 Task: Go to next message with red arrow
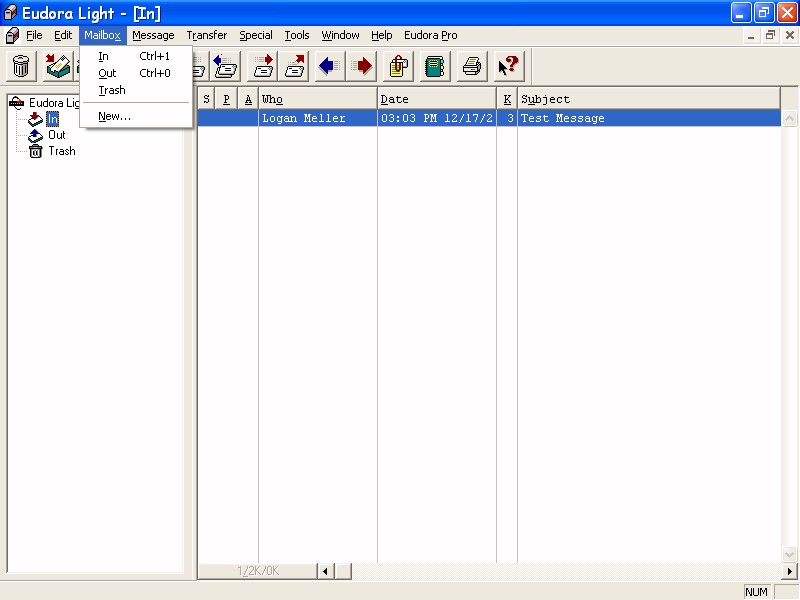click(x=362, y=66)
